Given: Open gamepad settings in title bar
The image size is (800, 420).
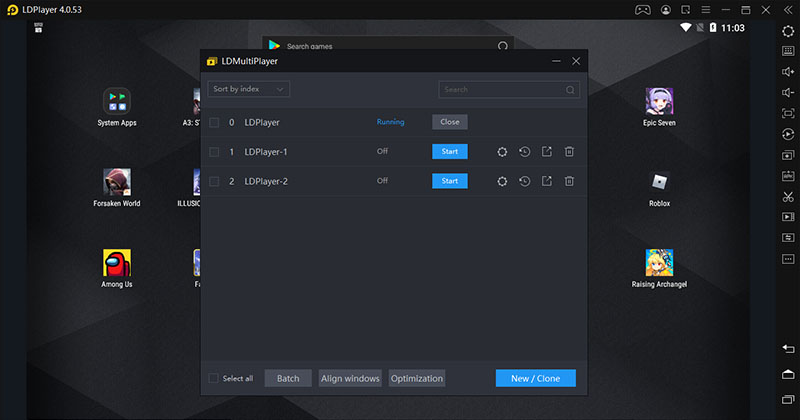Looking at the screenshot, I should 642,10.
